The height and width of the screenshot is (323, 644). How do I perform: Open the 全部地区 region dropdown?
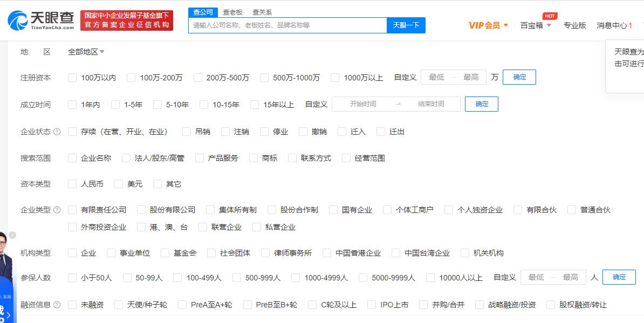coord(83,51)
